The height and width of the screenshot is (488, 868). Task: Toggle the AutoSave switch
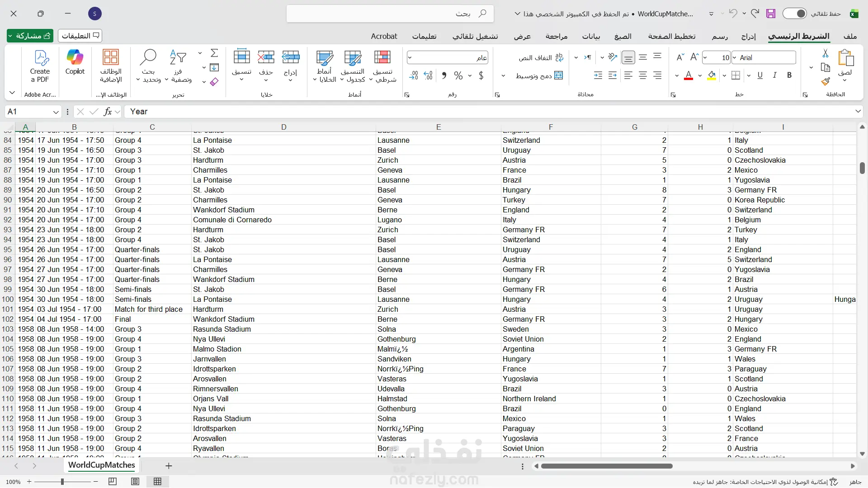coord(794,14)
